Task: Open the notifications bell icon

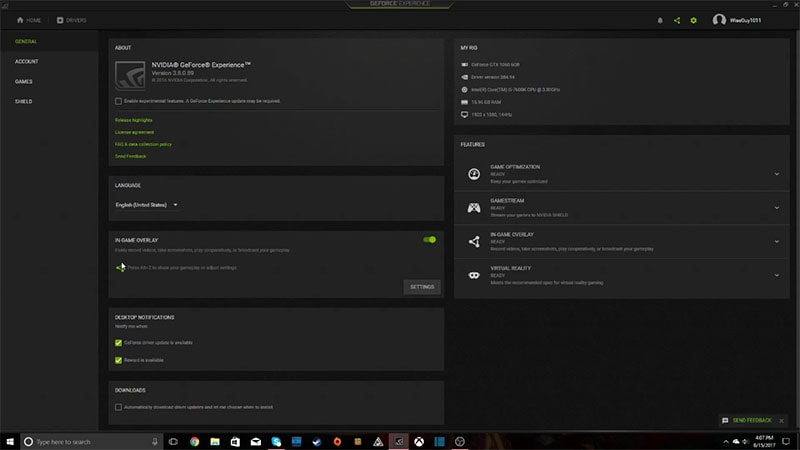Action: (x=660, y=20)
